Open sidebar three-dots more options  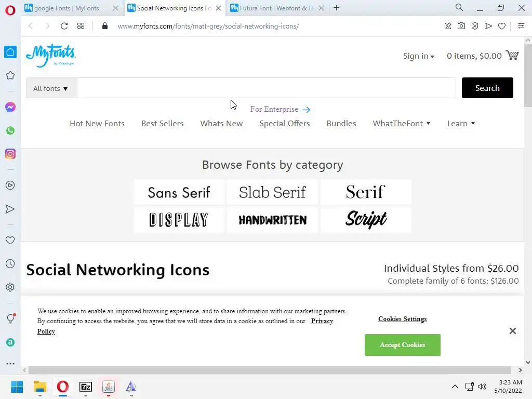pyautogui.click(x=10, y=363)
